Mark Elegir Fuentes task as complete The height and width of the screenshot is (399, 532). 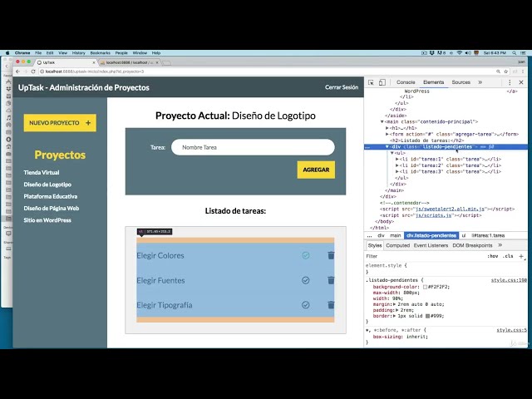(x=306, y=280)
